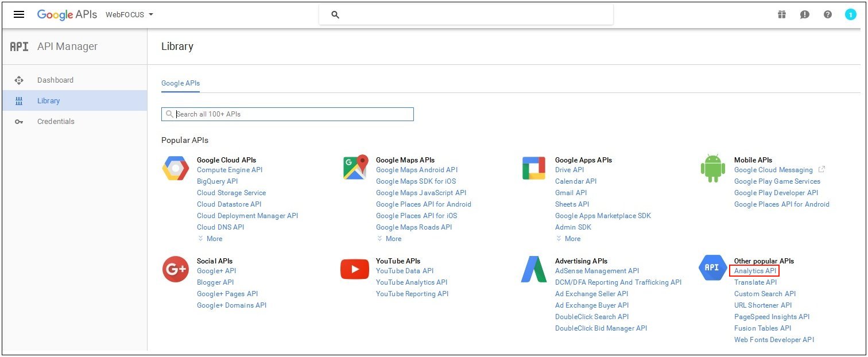This screenshot has width=868, height=357.
Task: Open the Fusion Tables API link
Action: coord(762,328)
